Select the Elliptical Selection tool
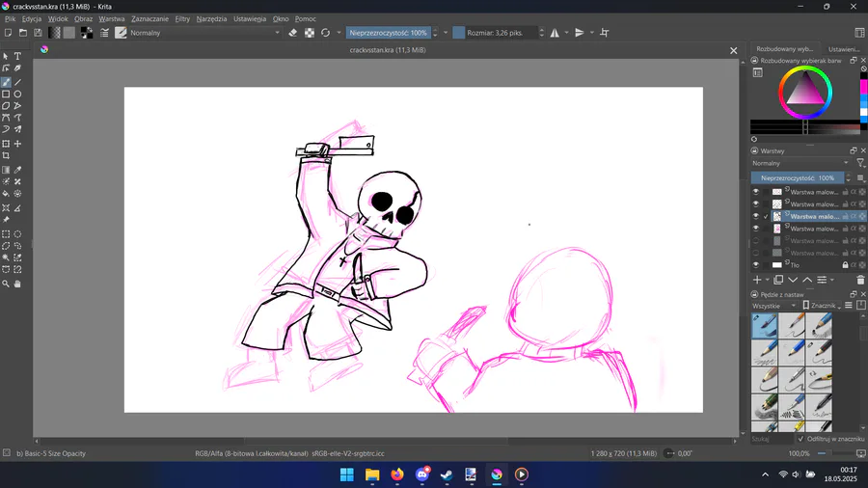Image resolution: width=868 pixels, height=488 pixels. 17,234
